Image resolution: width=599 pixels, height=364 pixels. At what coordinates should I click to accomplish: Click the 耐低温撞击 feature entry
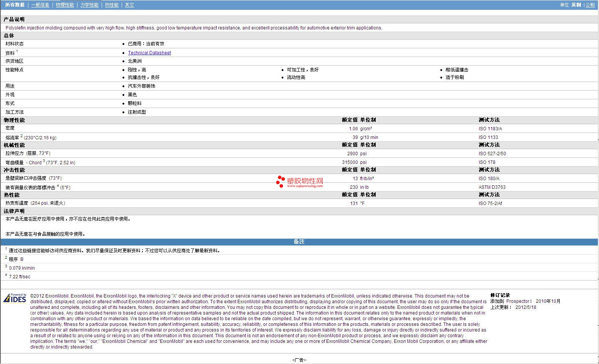click(x=457, y=70)
